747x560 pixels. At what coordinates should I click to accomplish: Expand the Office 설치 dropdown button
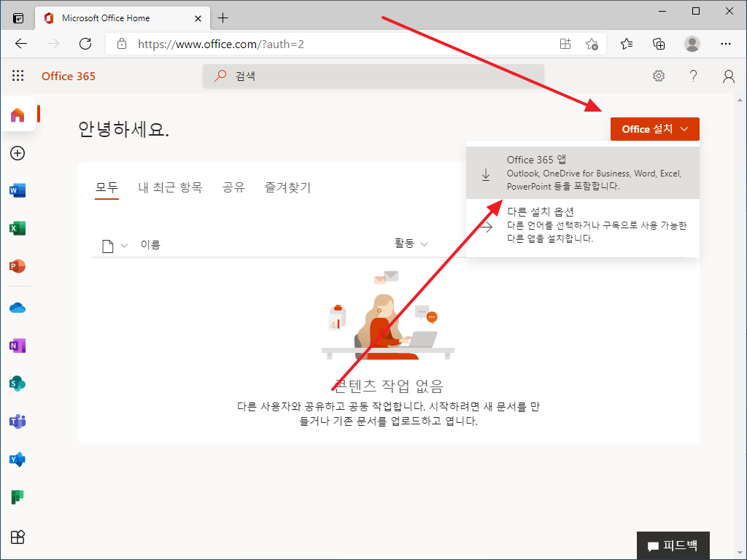[x=654, y=129]
